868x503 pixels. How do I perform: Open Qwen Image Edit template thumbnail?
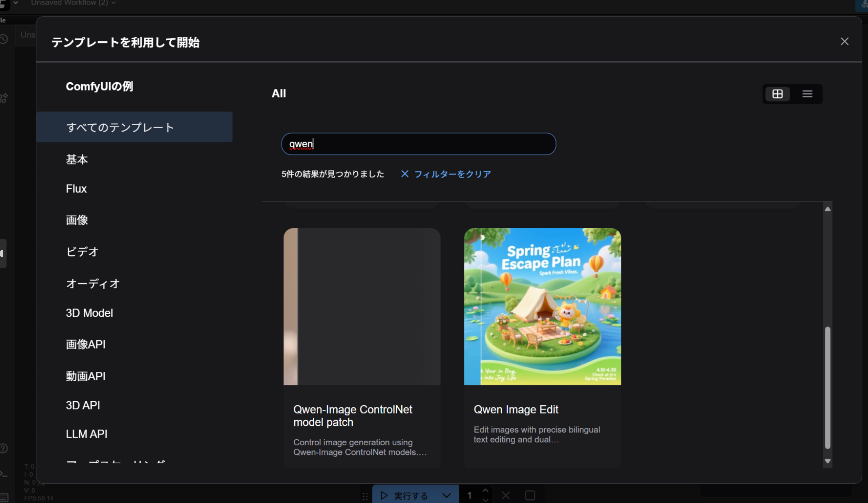[542, 306]
